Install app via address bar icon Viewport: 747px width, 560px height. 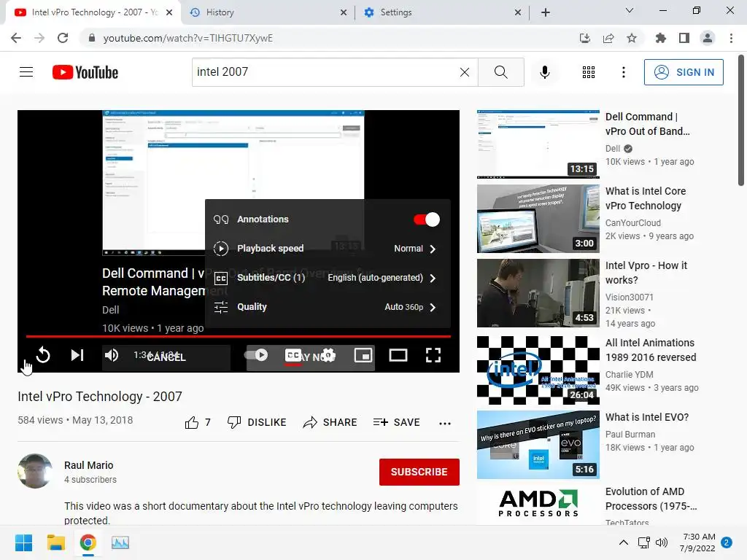[x=584, y=38]
